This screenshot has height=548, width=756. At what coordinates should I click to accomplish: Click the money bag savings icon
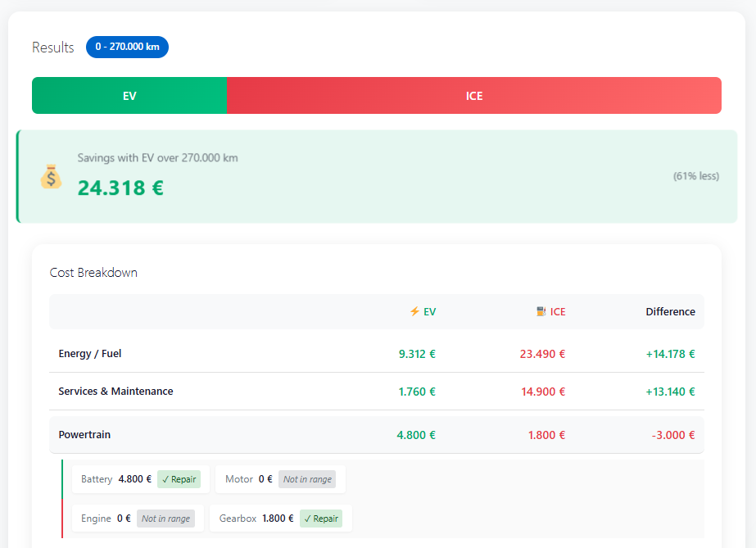click(x=51, y=176)
